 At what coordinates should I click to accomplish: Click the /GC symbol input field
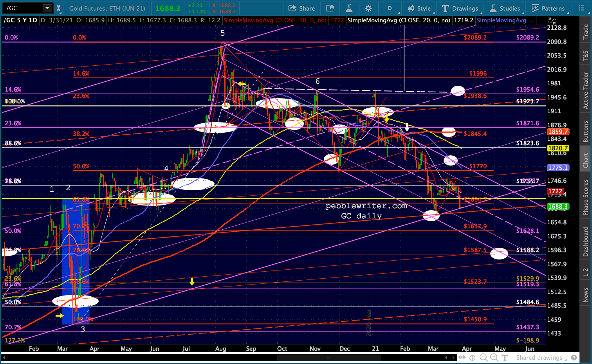pos(23,8)
